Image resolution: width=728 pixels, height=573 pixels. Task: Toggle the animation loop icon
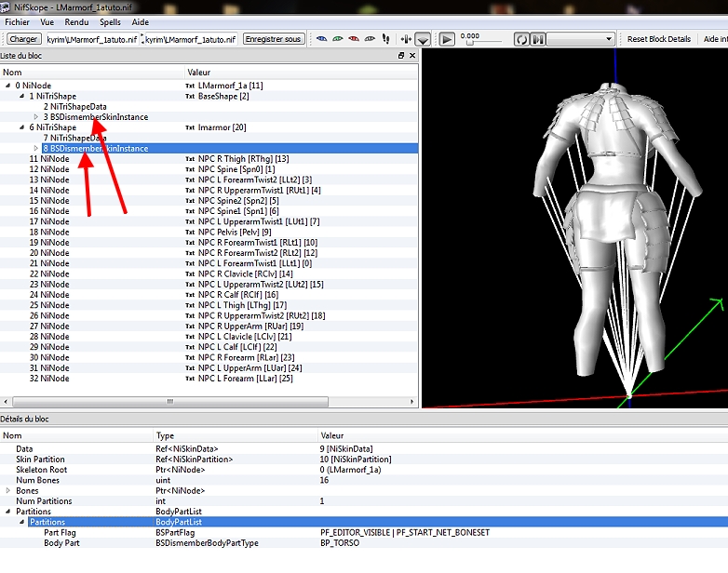pyautogui.click(x=521, y=39)
